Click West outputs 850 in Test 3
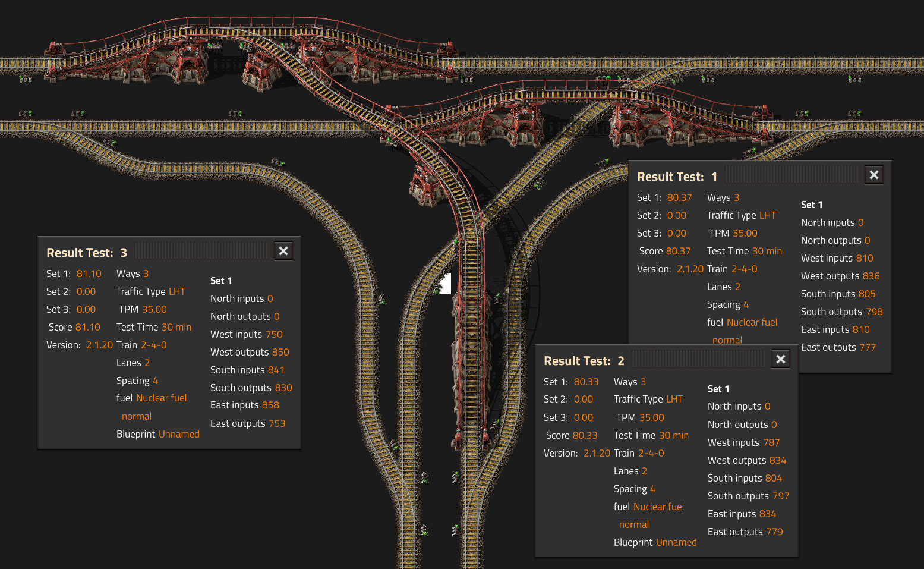Viewport: 924px width, 569px height. point(250,352)
